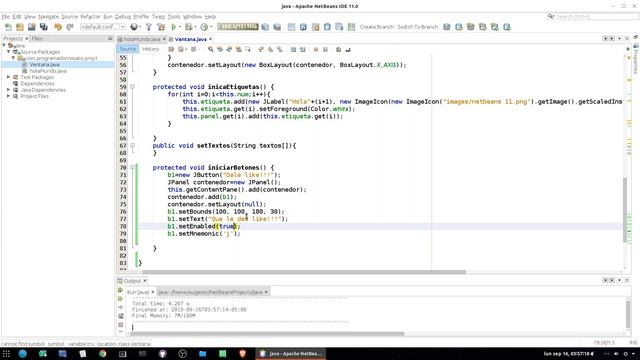Click the find selection magnifier icon in editor toolbar
This screenshot has width=640, height=360.
pyautogui.click(x=211, y=49)
